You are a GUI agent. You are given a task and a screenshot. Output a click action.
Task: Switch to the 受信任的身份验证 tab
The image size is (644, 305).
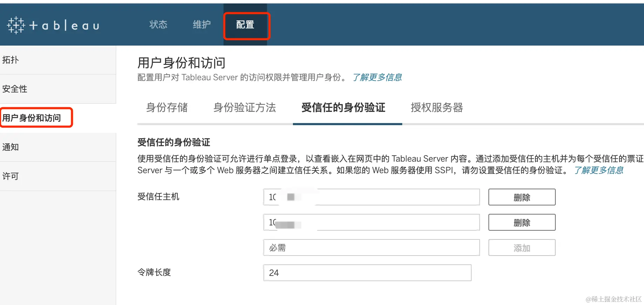click(x=343, y=108)
